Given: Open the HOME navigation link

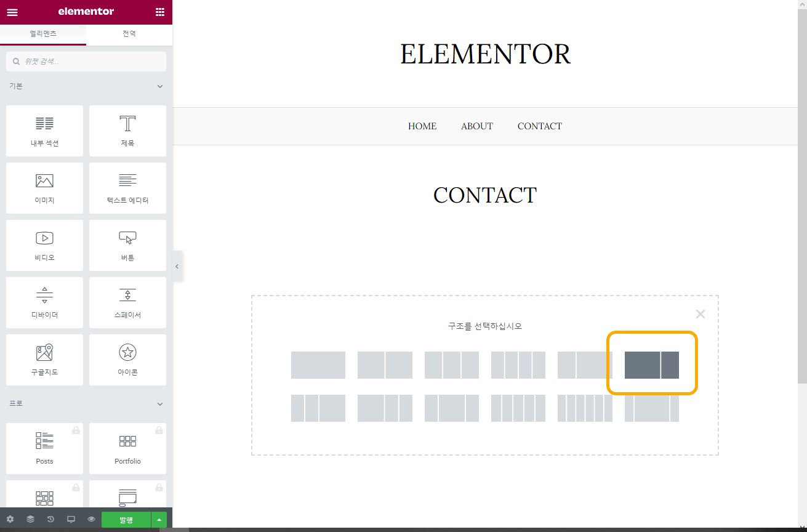Looking at the screenshot, I should tap(422, 126).
